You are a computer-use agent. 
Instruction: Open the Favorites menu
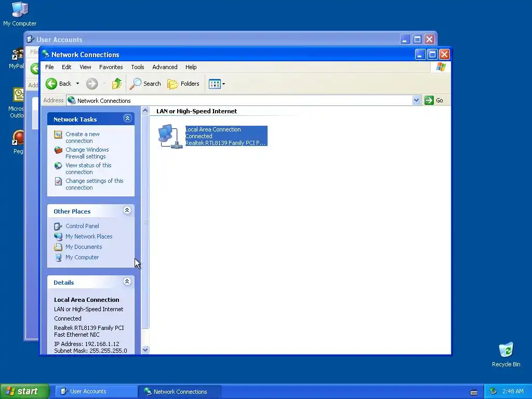pos(111,67)
